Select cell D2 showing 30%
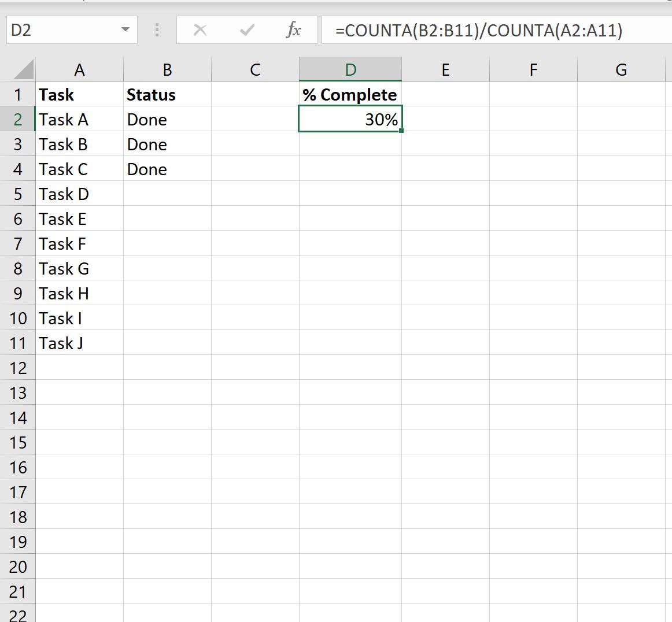 (350, 119)
